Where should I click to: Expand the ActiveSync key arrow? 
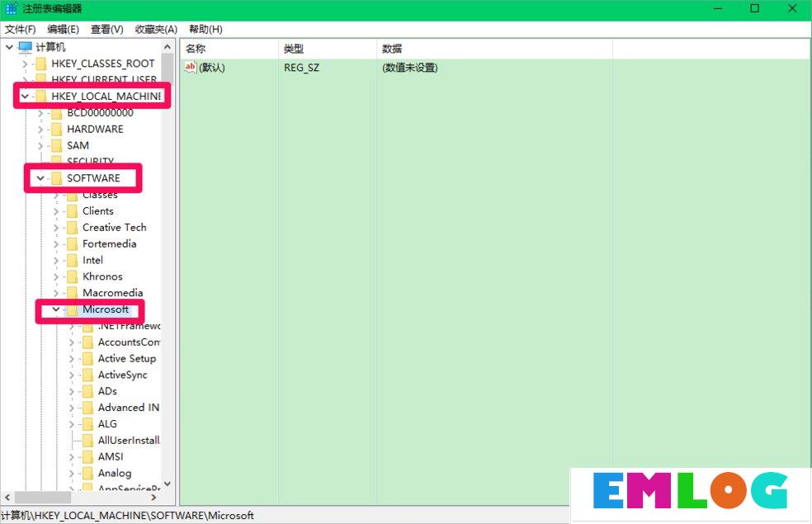[72, 375]
